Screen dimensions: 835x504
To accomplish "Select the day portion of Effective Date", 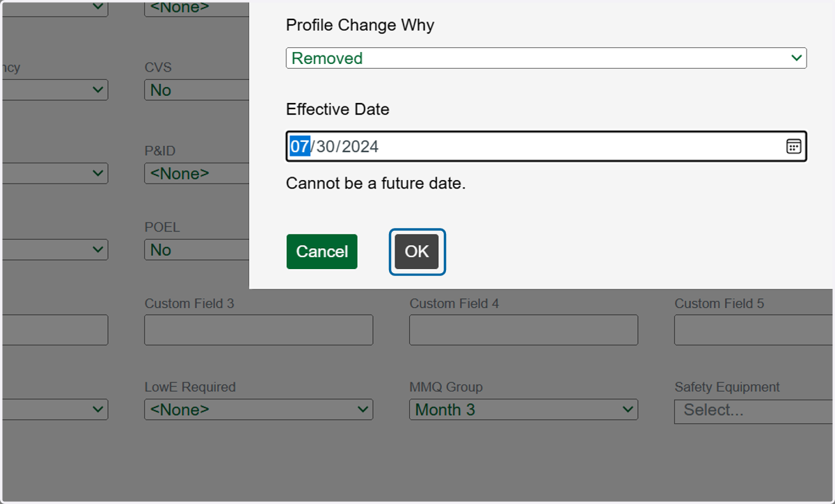I will point(326,147).
